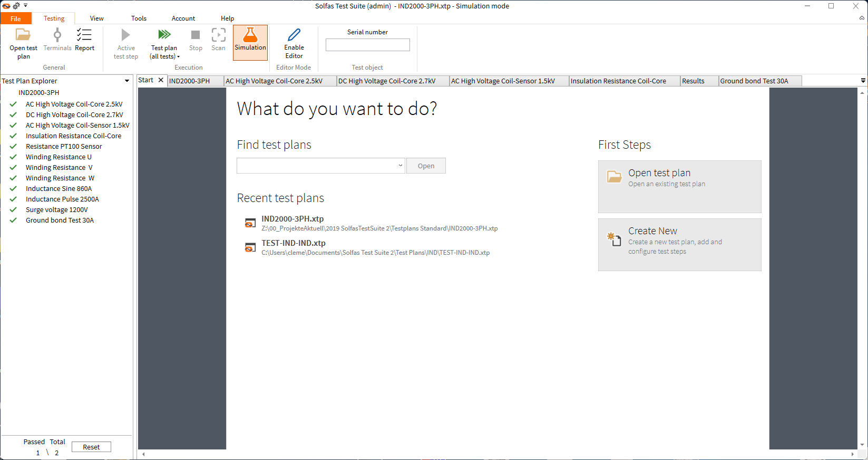Viewport: 868px width, 460px height.
Task: Click the horizontal scrollbar right arrow
Action: click(853, 454)
